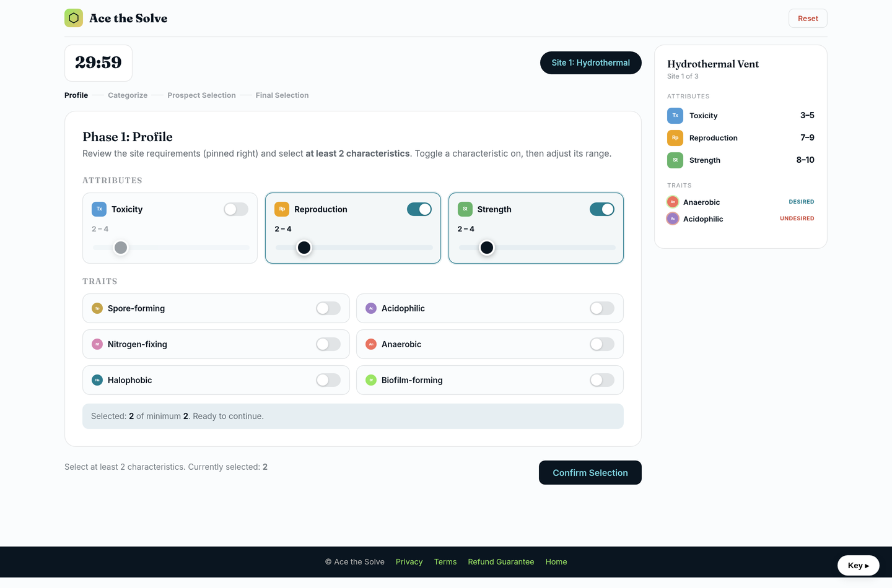Click the Nitrogen-fixing trait icon
Screen dimensions: 892x588
tap(97, 344)
